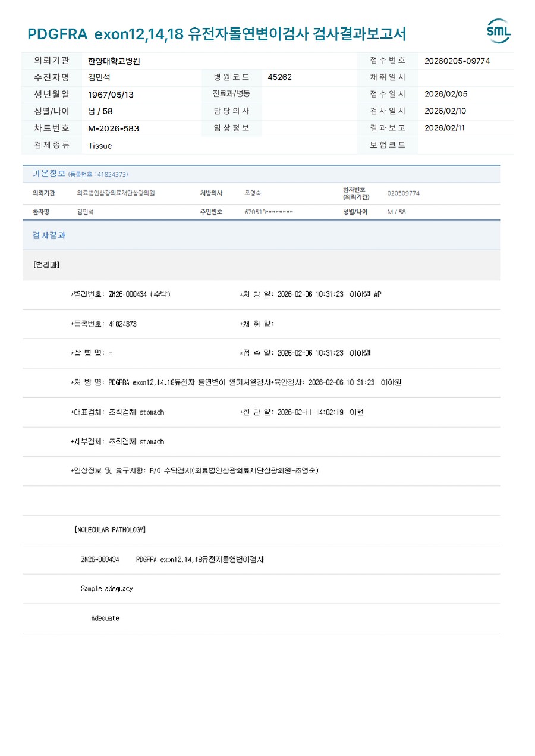The width and height of the screenshot is (535, 756).
Task: Click the patient name '김민석' beside 수진자명
Action: (x=99, y=77)
